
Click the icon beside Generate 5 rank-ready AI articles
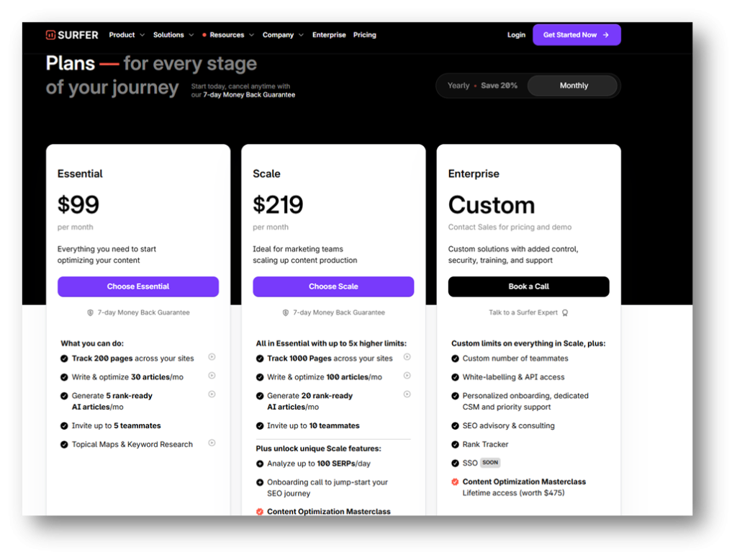point(212,394)
